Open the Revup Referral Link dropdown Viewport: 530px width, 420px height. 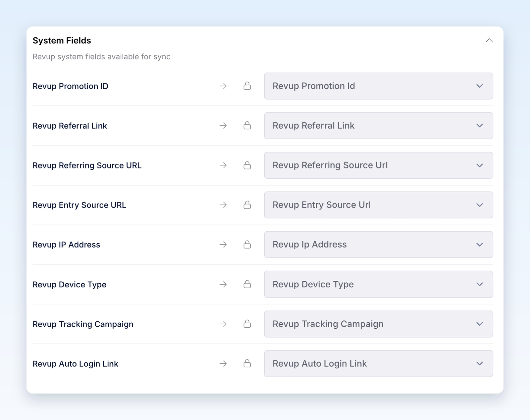[x=379, y=125]
